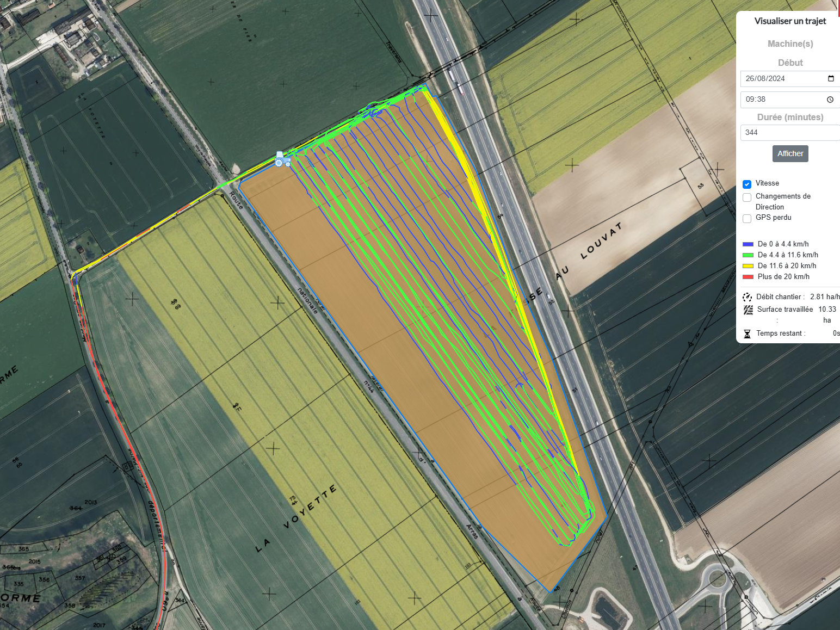Viewport: 840px width, 630px height.
Task: Click the start time field showing 09:38
Action: [x=783, y=100]
